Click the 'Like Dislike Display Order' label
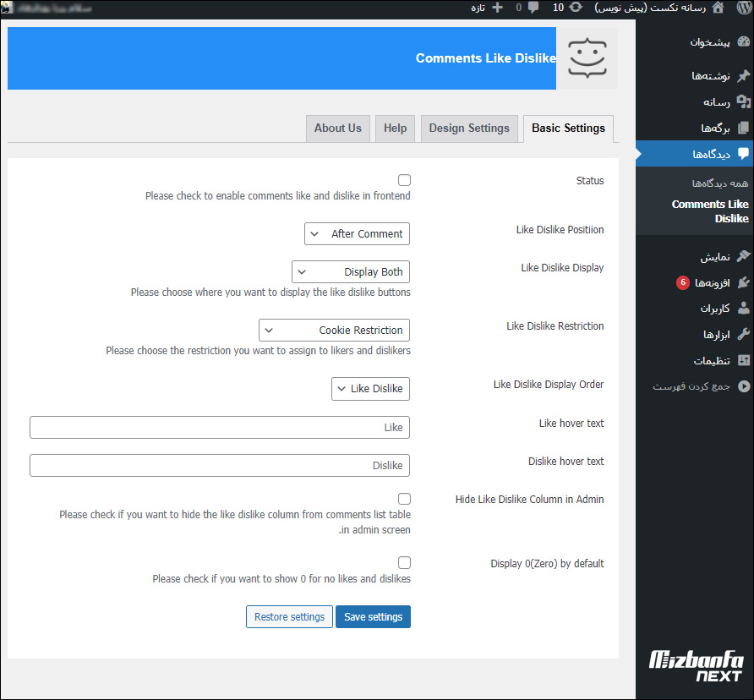Image resolution: width=754 pixels, height=700 pixels. pos(549,385)
